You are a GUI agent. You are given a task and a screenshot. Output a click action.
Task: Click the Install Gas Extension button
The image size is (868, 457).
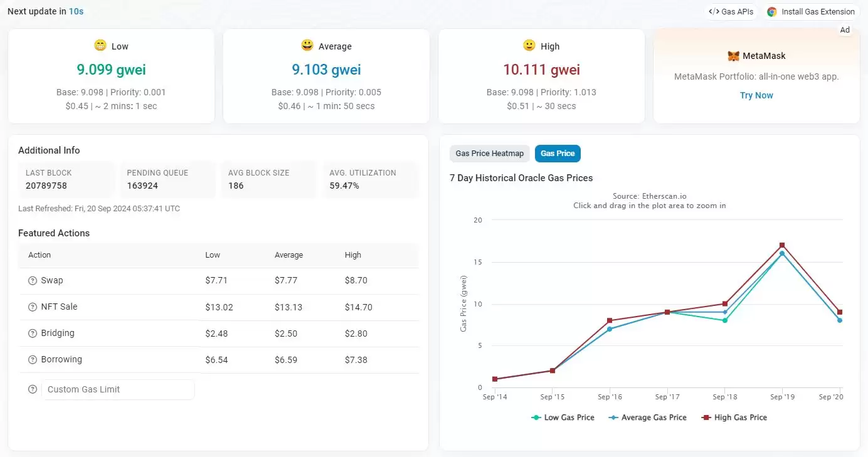pos(811,12)
